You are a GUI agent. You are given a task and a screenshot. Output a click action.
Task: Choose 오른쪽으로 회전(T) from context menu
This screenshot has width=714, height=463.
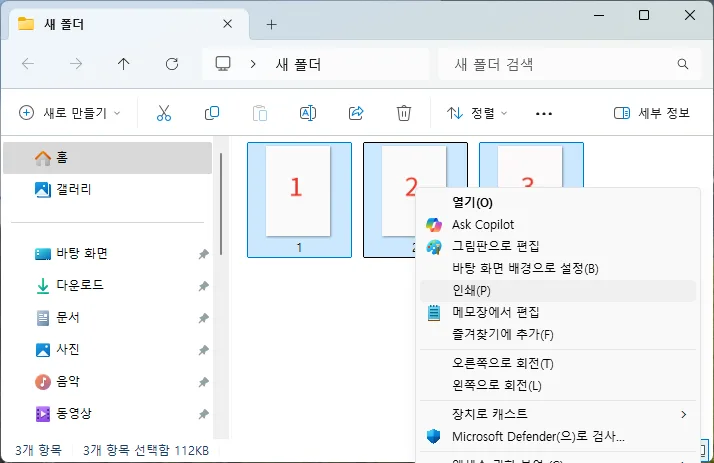click(x=558, y=363)
